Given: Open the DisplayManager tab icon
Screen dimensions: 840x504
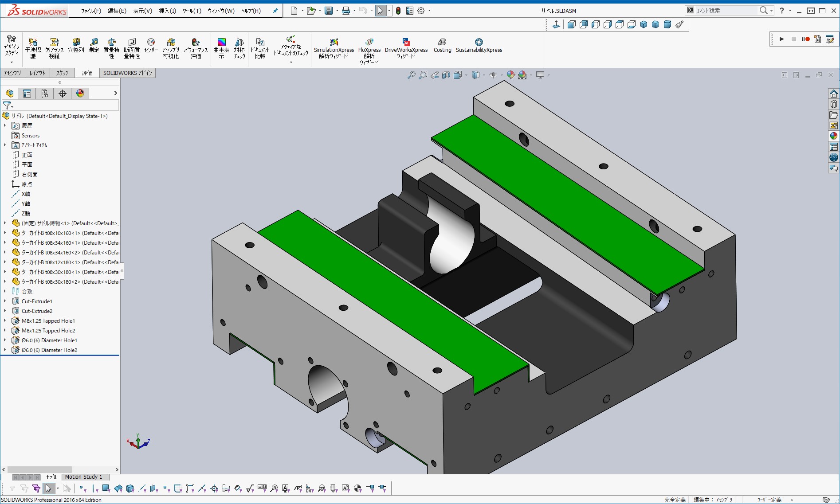Looking at the screenshot, I should click(x=80, y=93).
